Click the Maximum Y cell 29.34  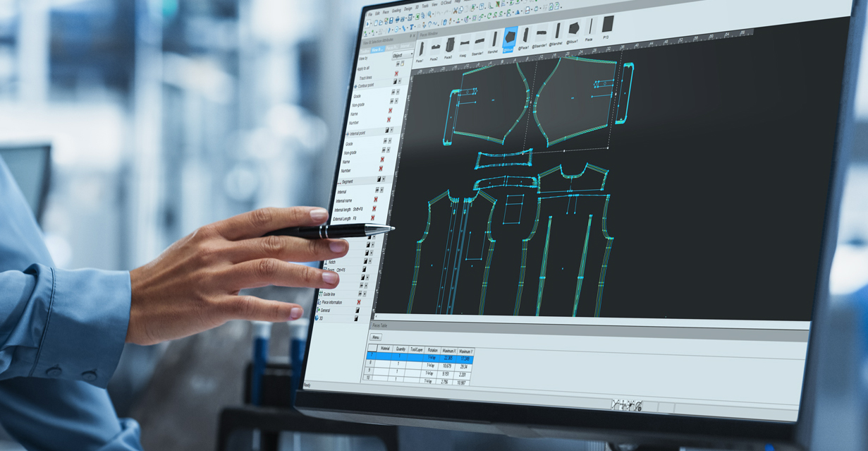[463, 367]
